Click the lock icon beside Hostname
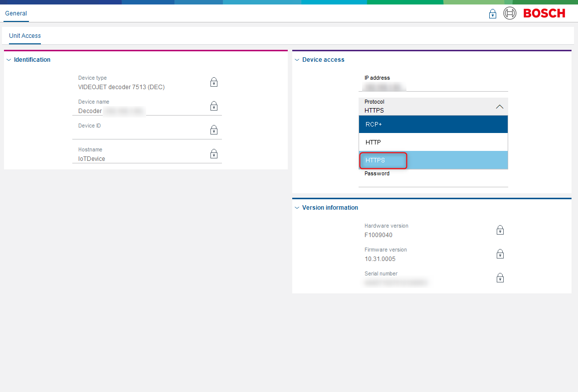The height and width of the screenshot is (392, 578). pos(213,154)
